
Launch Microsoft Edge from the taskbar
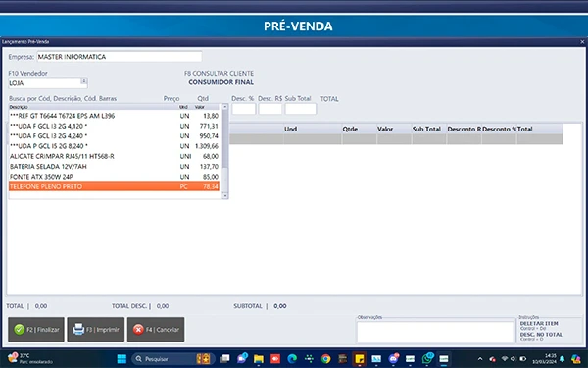(292, 359)
